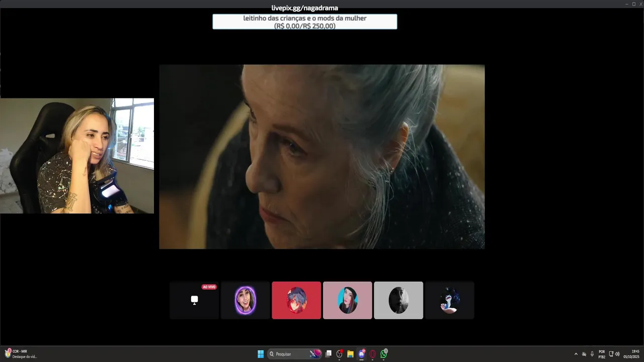
Task: Click the main shared video stream
Action: (x=322, y=157)
